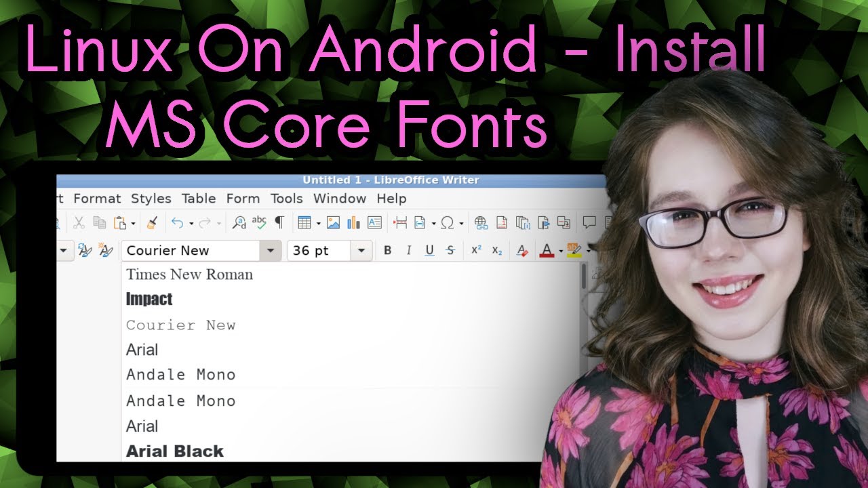Expand the special character dropdown arrow
This screenshot has height=488, width=868.
461,223
